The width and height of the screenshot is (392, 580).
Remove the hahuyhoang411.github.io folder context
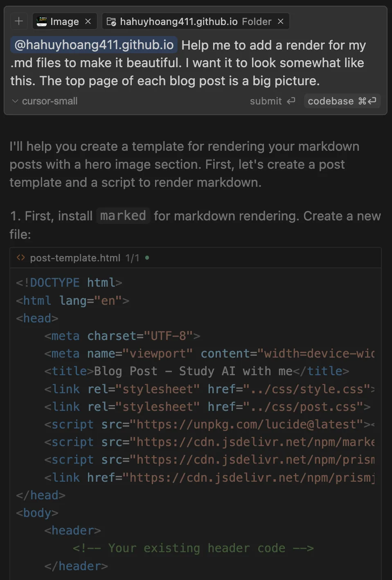(281, 21)
